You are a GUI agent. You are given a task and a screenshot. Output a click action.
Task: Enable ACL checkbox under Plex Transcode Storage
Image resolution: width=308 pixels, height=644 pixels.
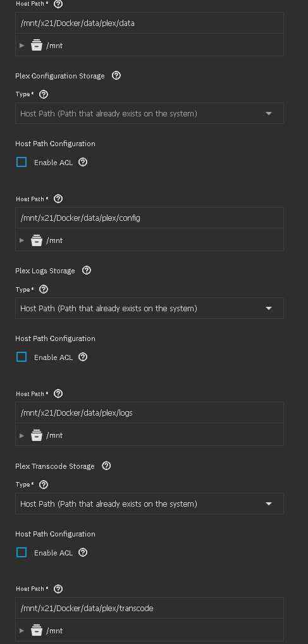(22, 552)
